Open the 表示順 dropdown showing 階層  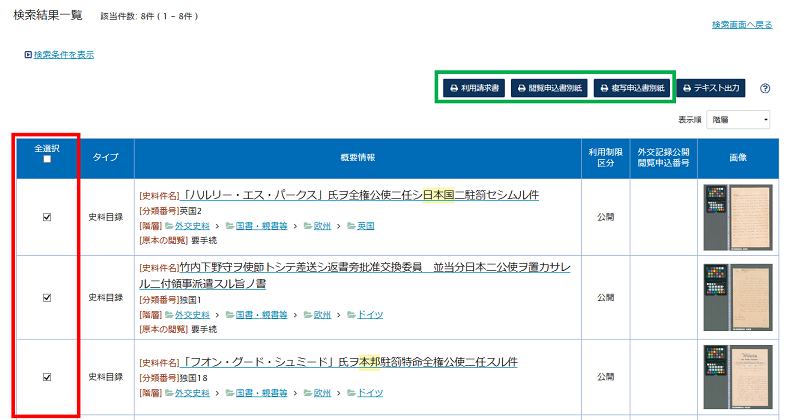(x=738, y=119)
